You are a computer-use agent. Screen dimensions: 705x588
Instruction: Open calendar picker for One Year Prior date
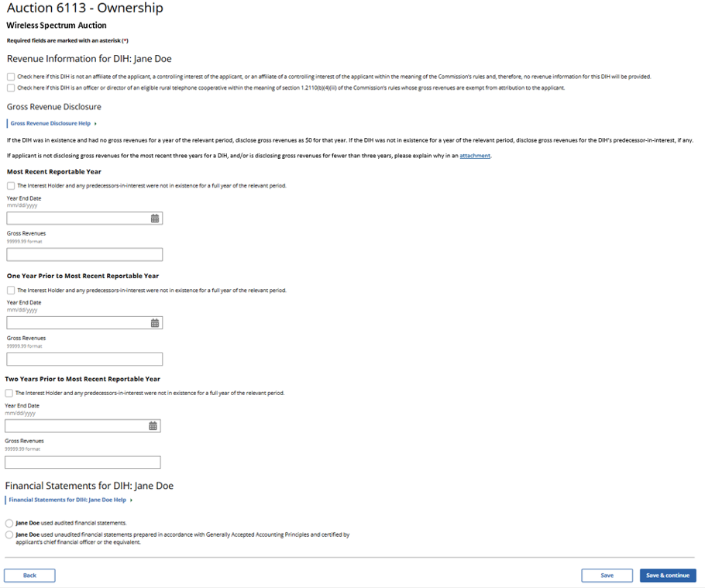coord(155,323)
